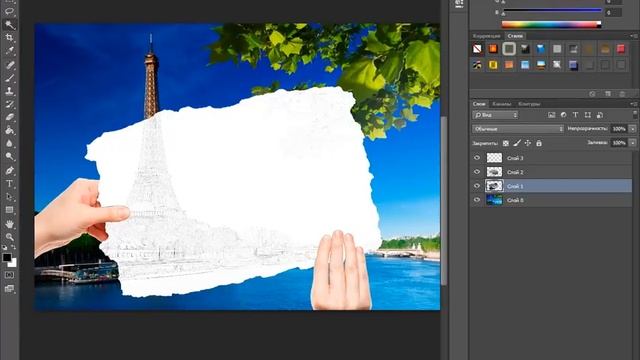This screenshot has width=640, height=360.
Task: Switch to the Стили tab
Action: [x=515, y=36]
